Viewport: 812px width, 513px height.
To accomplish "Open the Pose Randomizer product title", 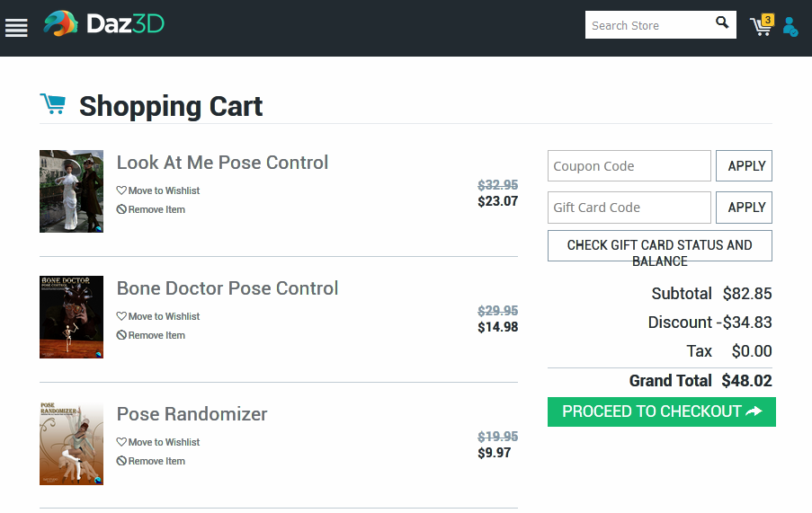I will point(192,414).
